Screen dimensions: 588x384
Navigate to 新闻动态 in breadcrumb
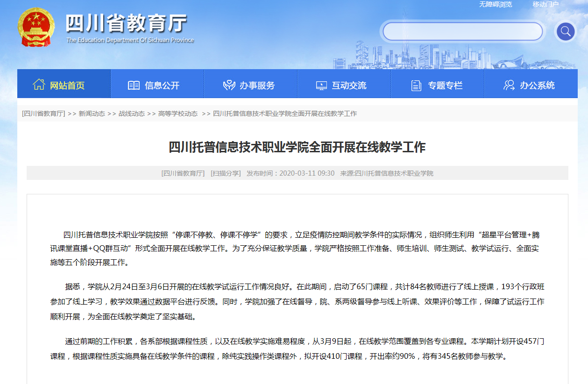[92, 114]
